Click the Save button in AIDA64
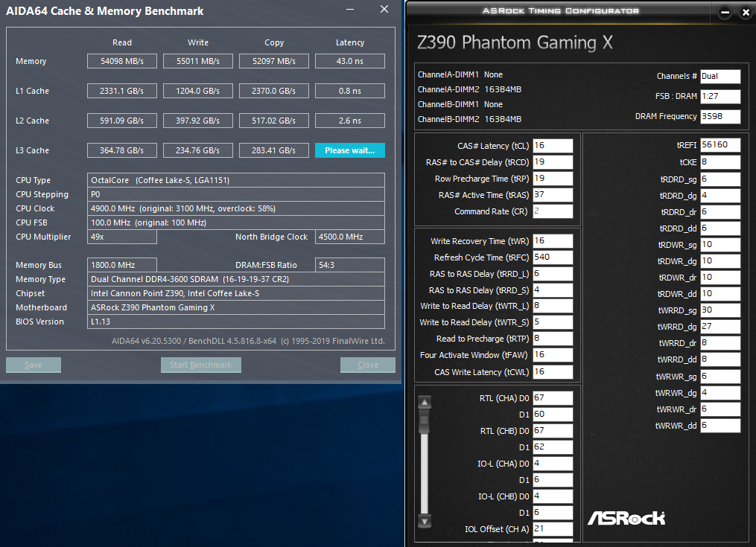Viewport: 756px width, 547px height. pyautogui.click(x=34, y=365)
